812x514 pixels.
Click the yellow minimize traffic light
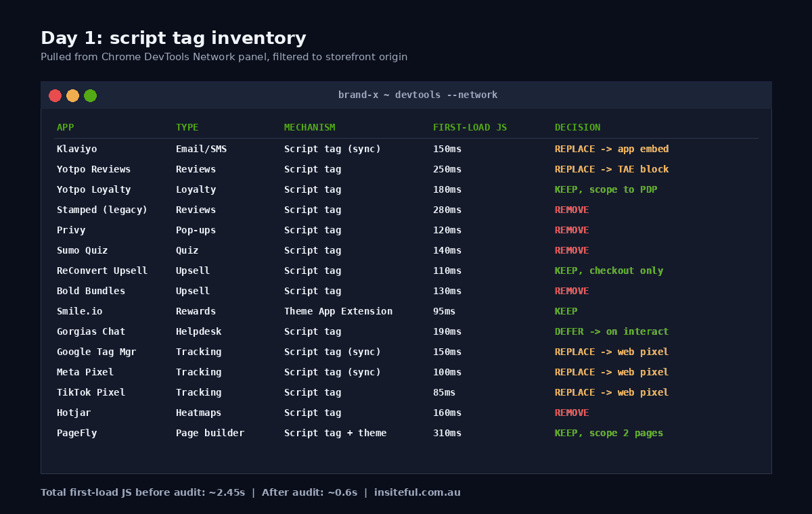pos(72,95)
